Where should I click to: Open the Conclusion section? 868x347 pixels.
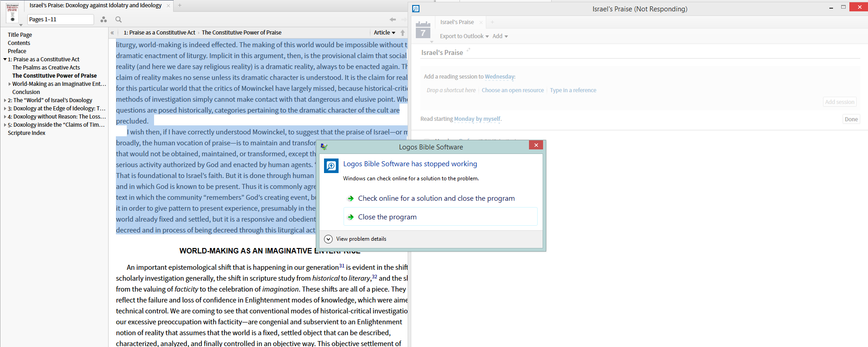(26, 92)
